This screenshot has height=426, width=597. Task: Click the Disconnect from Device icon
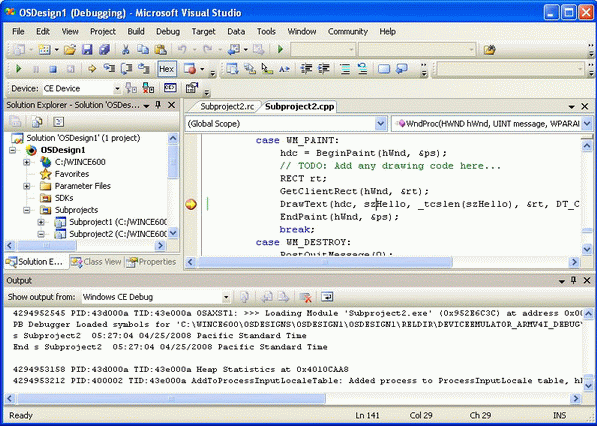(x=148, y=88)
